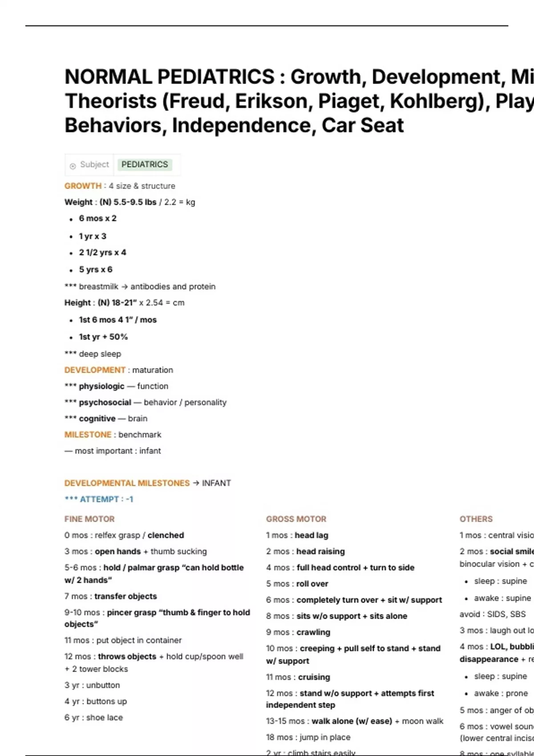534x756 pixels.
Task: Click the FINE MOTOR column header
Action: [89, 519]
